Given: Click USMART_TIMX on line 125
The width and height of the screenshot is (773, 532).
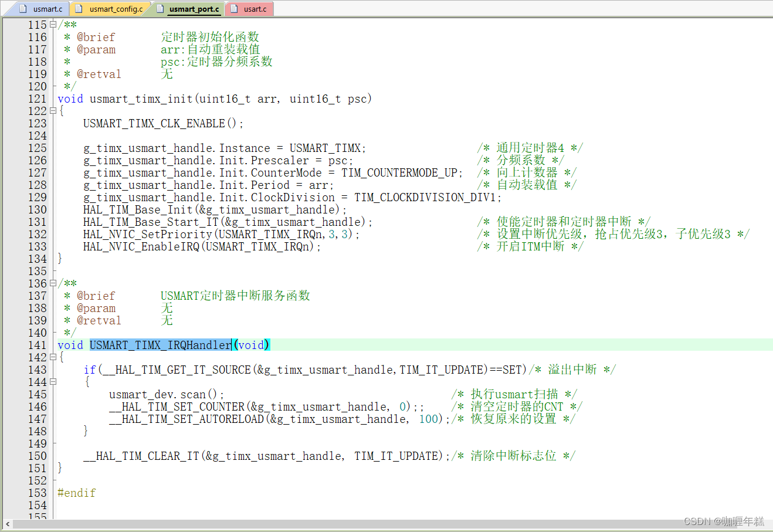Looking at the screenshot, I should pyautogui.click(x=326, y=148).
